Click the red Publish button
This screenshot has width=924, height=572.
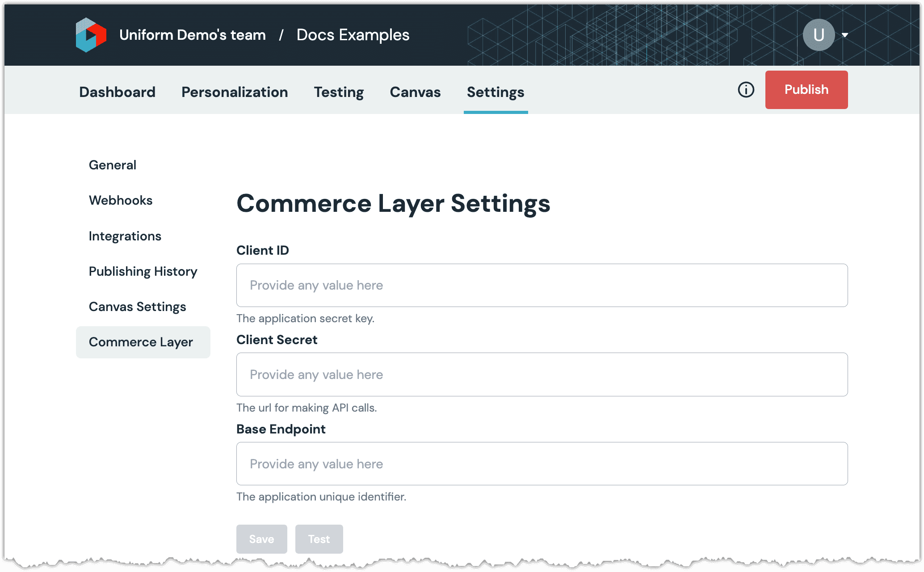click(x=806, y=90)
